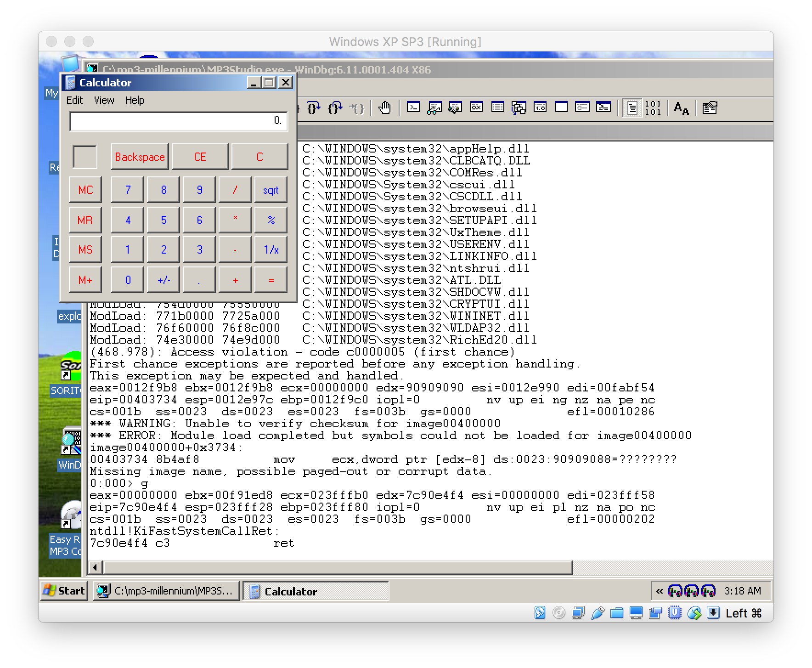This screenshot has height=668, width=812.
Task: Click the 'ntdll!KiFastSystemCallRet:' output line
Action: pos(184,531)
